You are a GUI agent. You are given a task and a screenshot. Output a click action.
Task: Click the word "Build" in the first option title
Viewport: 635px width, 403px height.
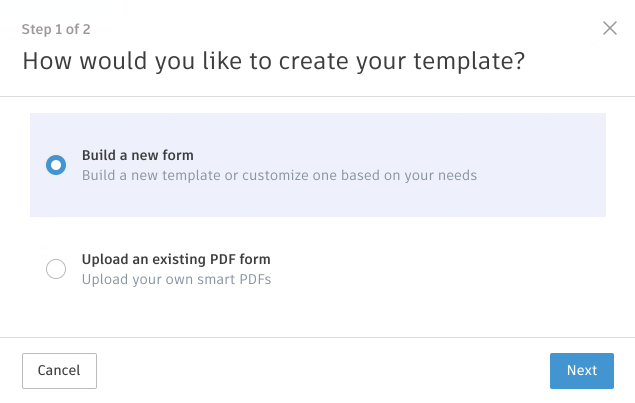[x=98, y=155]
